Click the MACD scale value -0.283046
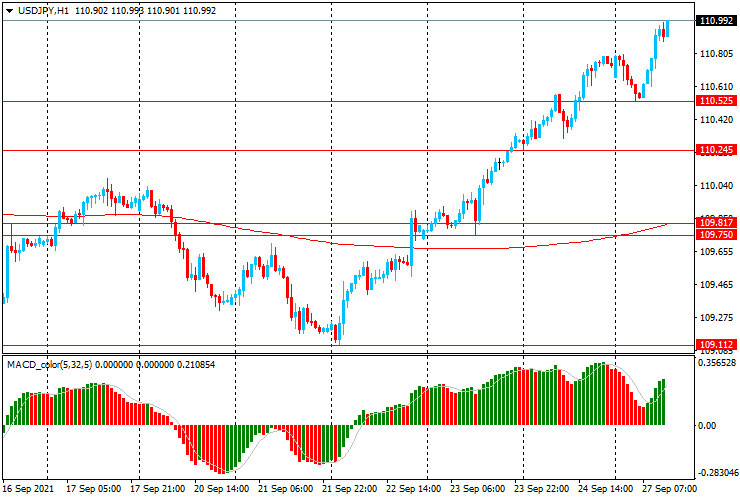Viewport: 740px width, 500px height. tap(717, 473)
